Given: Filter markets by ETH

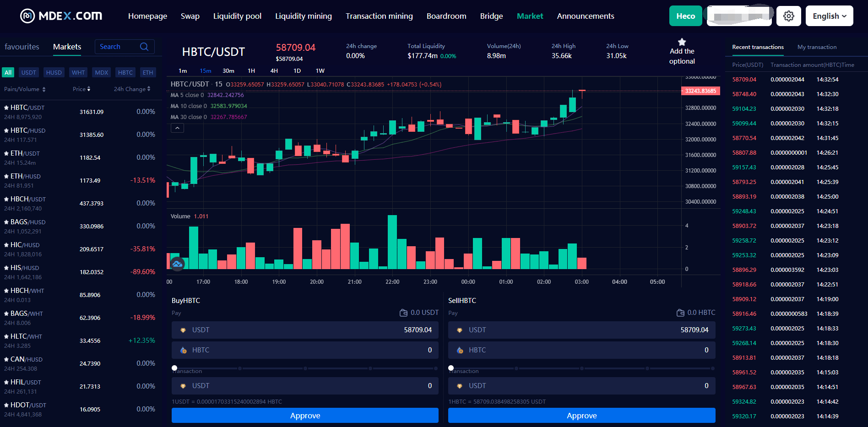Looking at the screenshot, I should (148, 72).
